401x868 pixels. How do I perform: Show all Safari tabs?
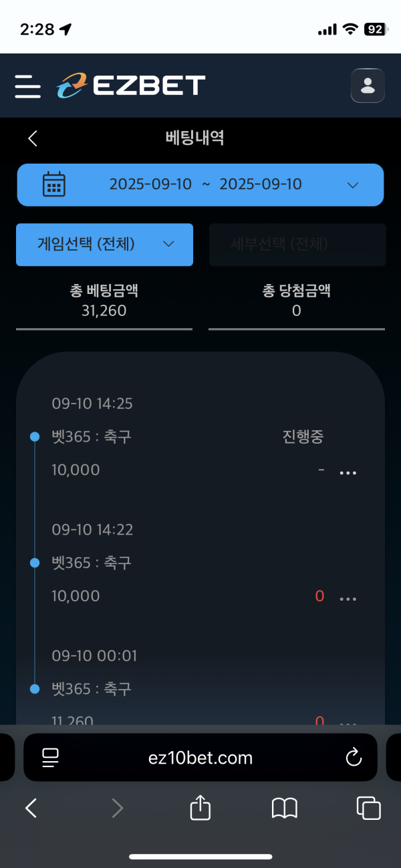368,809
